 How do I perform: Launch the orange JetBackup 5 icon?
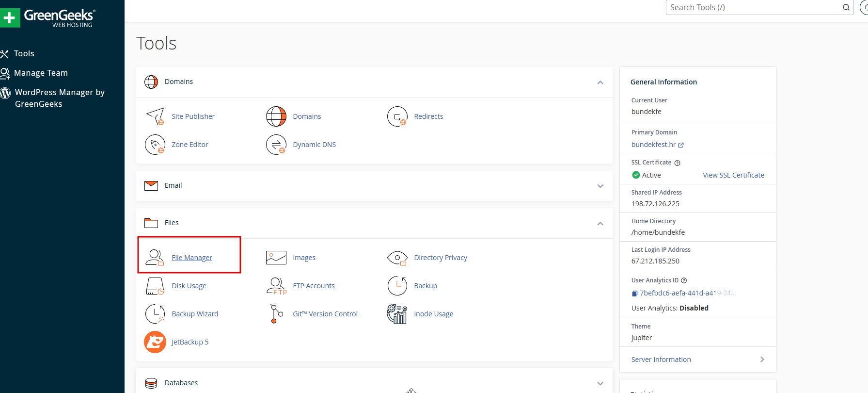[x=155, y=342]
